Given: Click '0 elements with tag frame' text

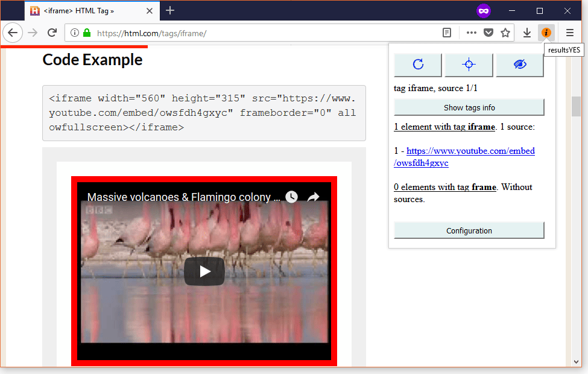Looking at the screenshot, I should 444,187.
